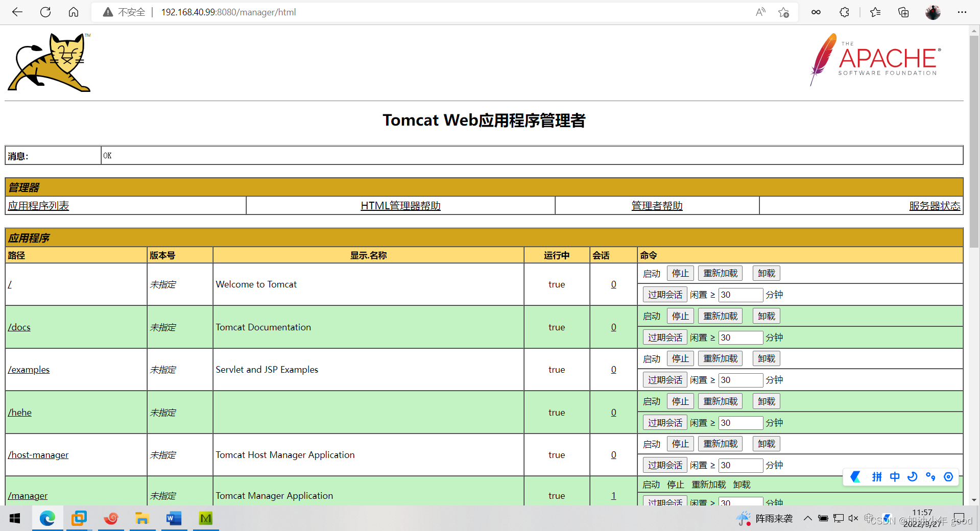Click the read aloud icon

760,12
